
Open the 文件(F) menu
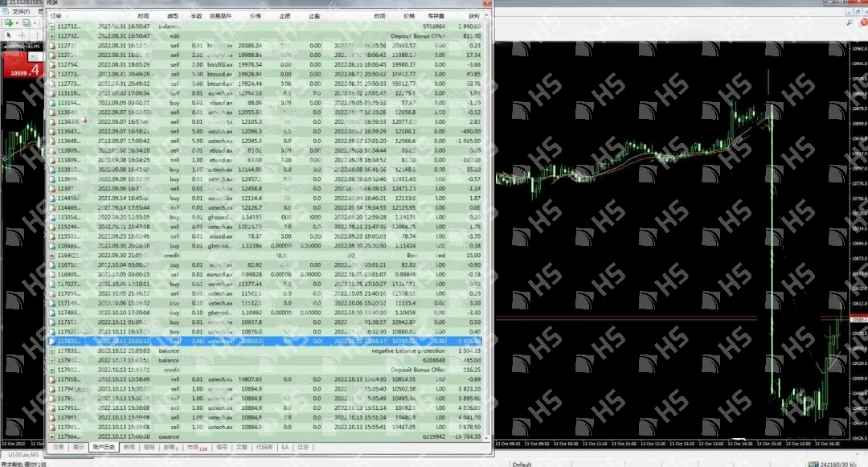pyautogui.click(x=21, y=11)
